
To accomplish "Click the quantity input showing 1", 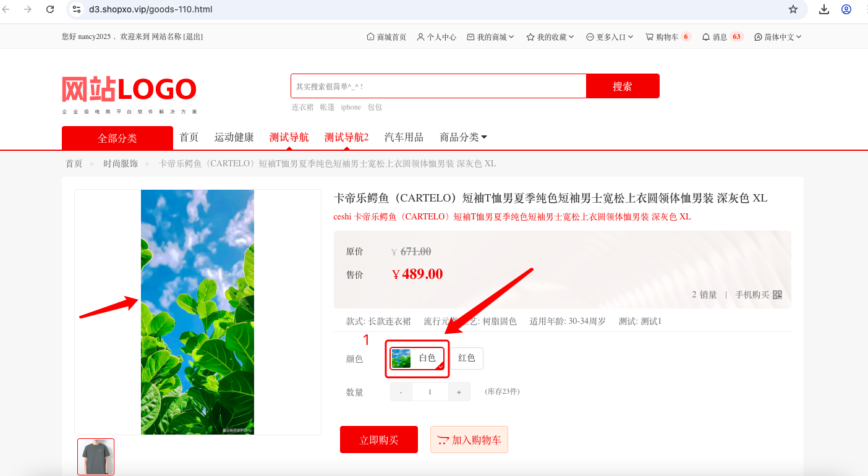I will 430,392.
